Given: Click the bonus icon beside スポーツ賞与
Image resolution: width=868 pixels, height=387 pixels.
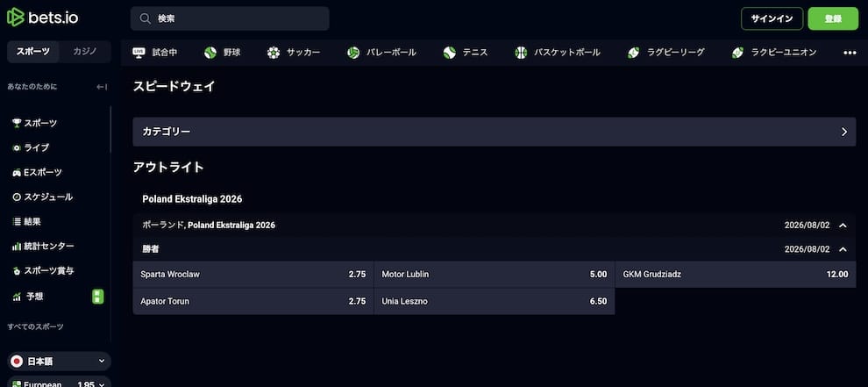Looking at the screenshot, I should (x=17, y=270).
